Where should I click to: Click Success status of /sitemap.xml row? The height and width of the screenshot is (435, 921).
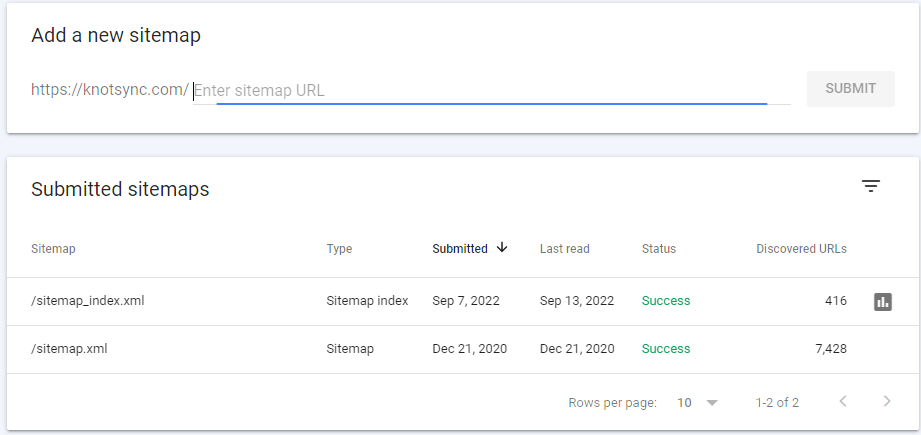click(666, 349)
